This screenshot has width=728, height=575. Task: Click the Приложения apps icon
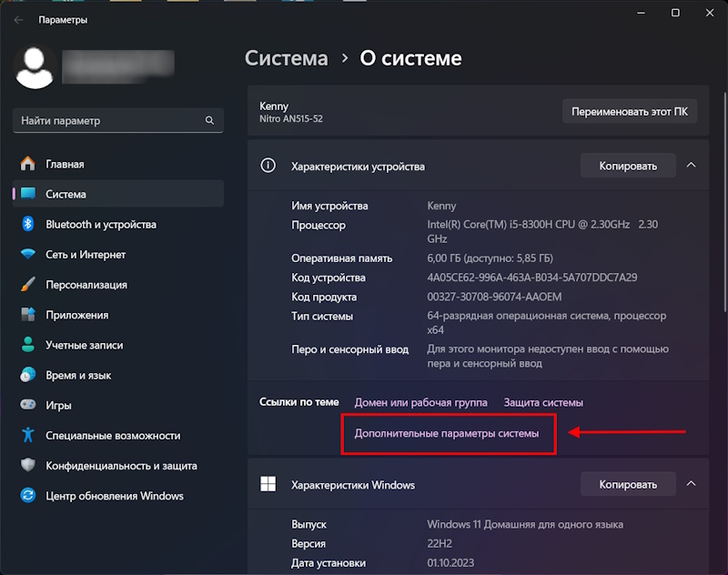click(x=28, y=315)
